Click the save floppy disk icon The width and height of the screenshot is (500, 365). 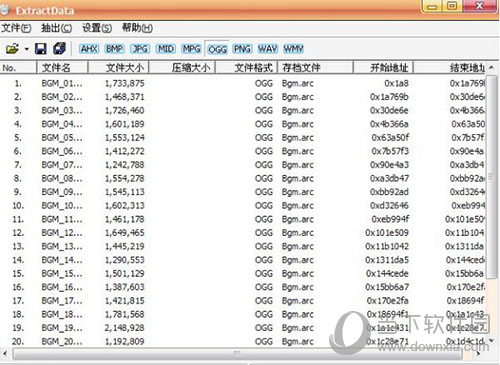click(x=40, y=49)
